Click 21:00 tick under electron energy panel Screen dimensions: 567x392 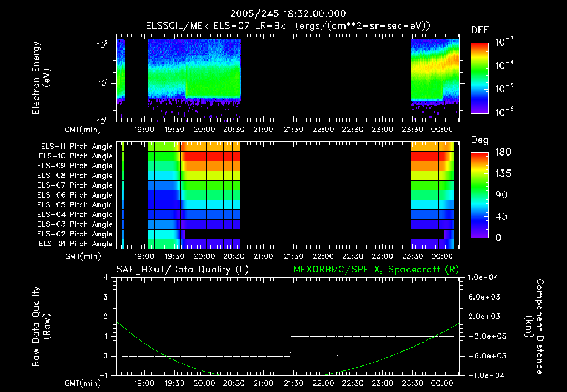(263, 130)
